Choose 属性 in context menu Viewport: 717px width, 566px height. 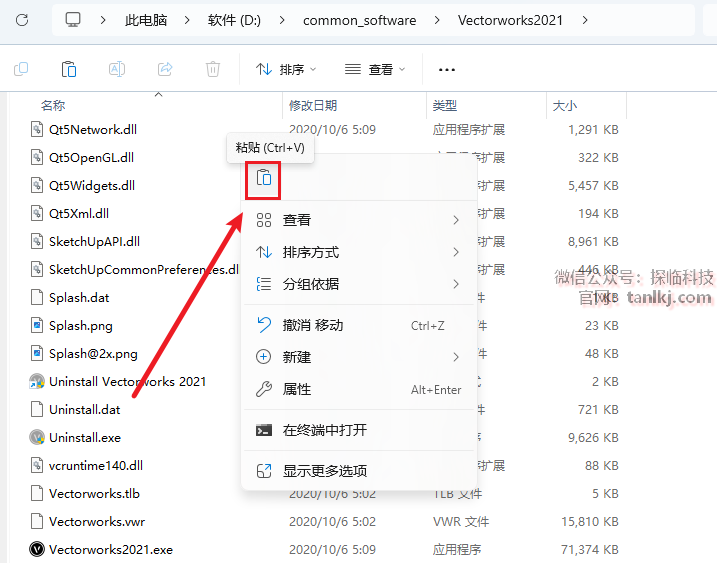point(358,390)
